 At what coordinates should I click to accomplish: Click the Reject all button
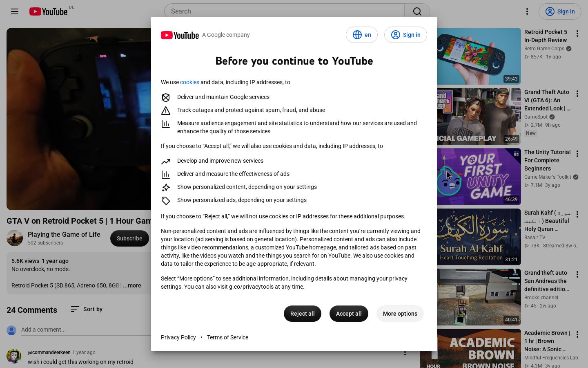click(x=303, y=314)
